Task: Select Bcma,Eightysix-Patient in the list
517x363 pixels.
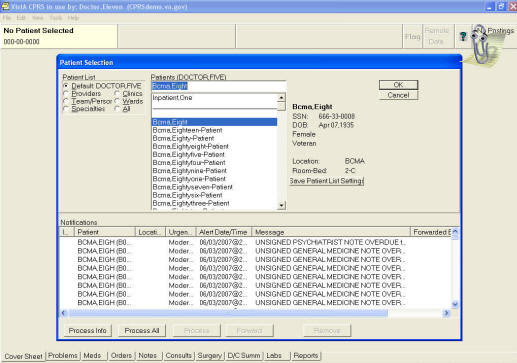Action: coord(214,195)
